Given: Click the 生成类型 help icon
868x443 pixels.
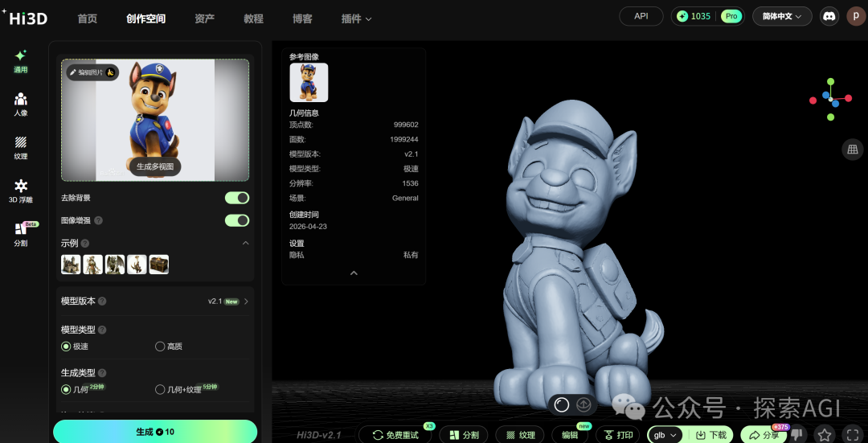Looking at the screenshot, I should click(x=102, y=373).
